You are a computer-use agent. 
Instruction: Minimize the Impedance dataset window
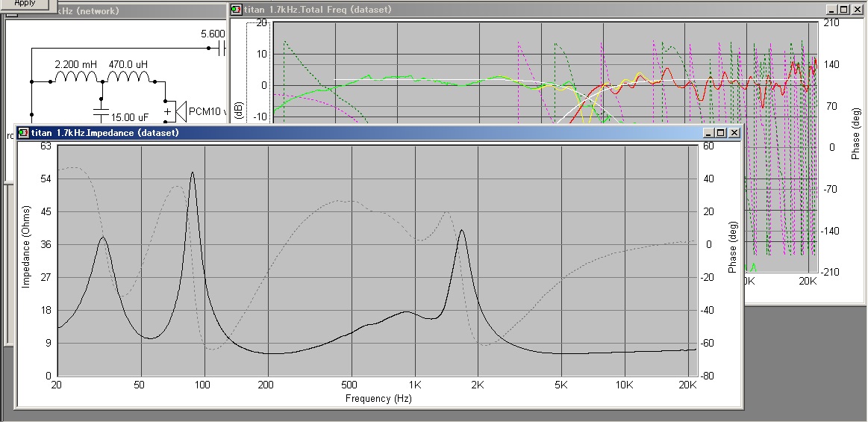709,133
